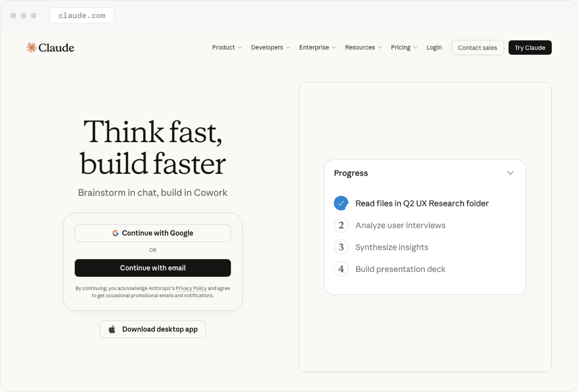Click the 'OR' separator label
Screen dimensions: 578x392
(153, 250)
